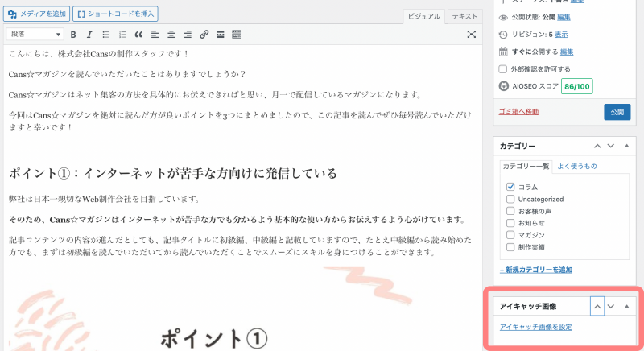Check the Uncategorized category
644x351 pixels.
[510, 199]
